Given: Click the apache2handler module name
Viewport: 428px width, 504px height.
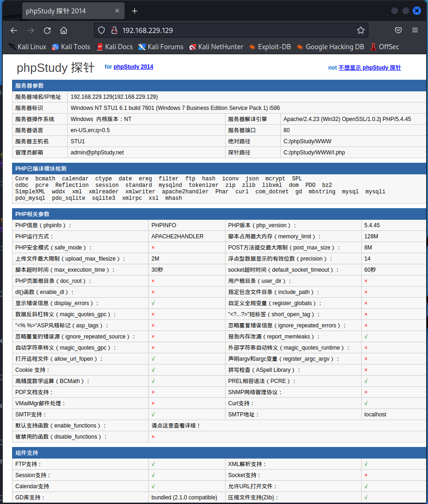Looking at the screenshot, I should point(185,191).
